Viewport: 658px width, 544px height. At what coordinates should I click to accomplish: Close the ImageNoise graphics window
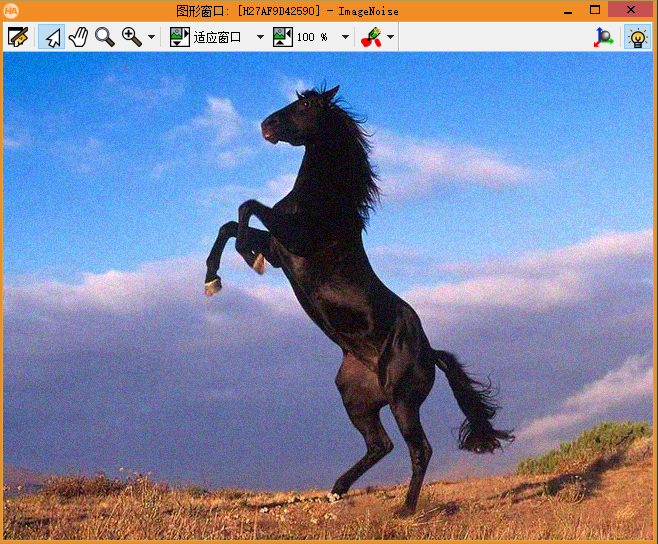(x=631, y=9)
